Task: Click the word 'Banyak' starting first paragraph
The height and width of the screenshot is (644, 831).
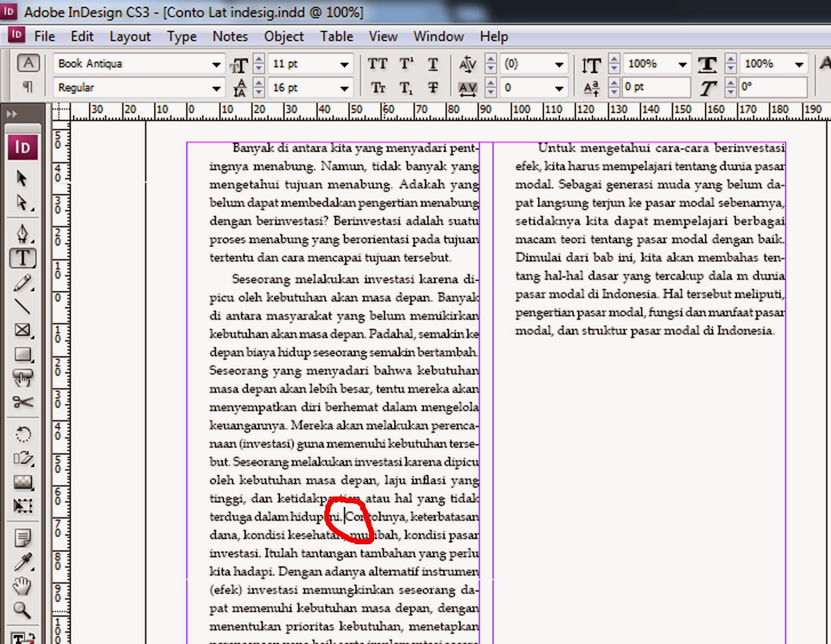Action: pyautogui.click(x=253, y=149)
